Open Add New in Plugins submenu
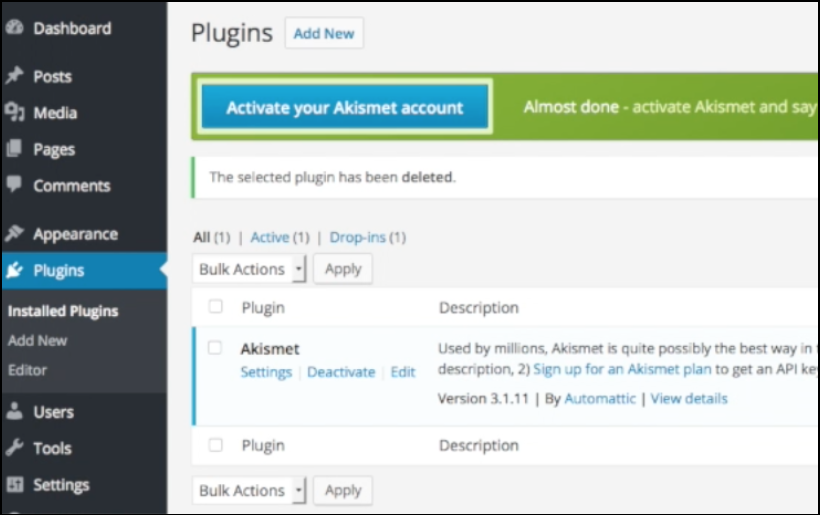The height and width of the screenshot is (515, 820). [38, 340]
